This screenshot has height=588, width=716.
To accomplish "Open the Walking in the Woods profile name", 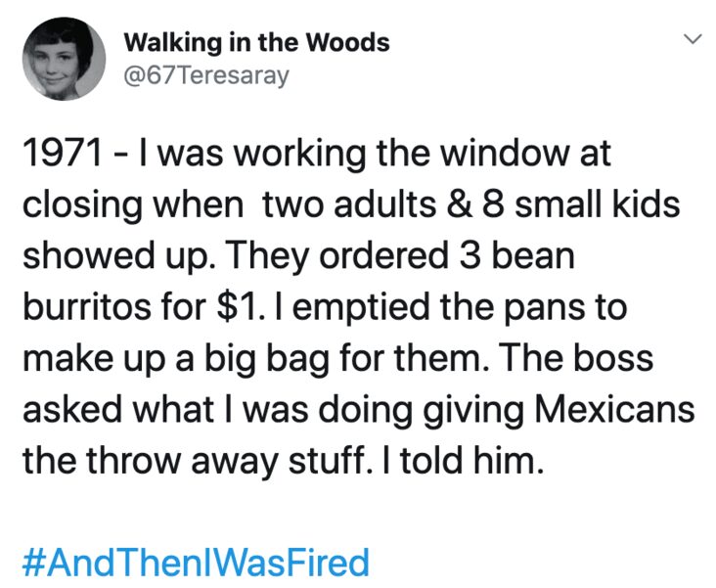I will [x=257, y=42].
